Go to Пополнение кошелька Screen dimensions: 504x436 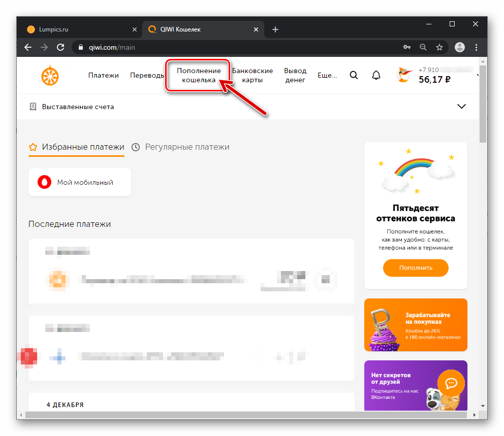[199, 76]
